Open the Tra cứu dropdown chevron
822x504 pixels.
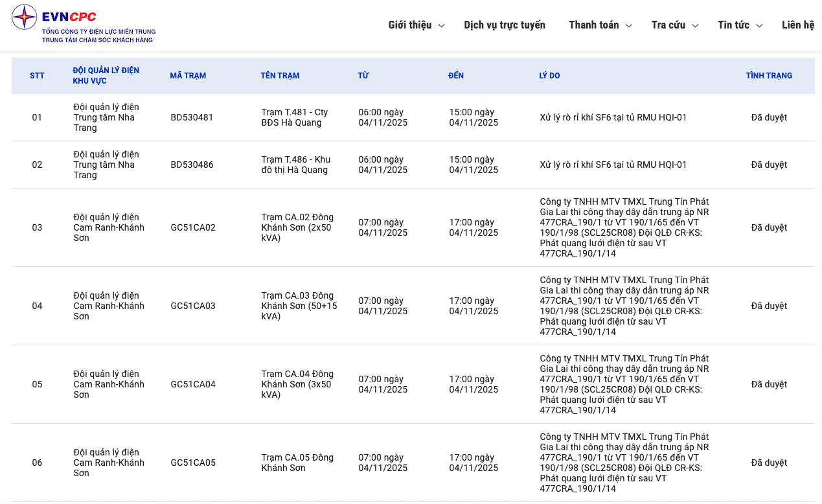tap(695, 26)
